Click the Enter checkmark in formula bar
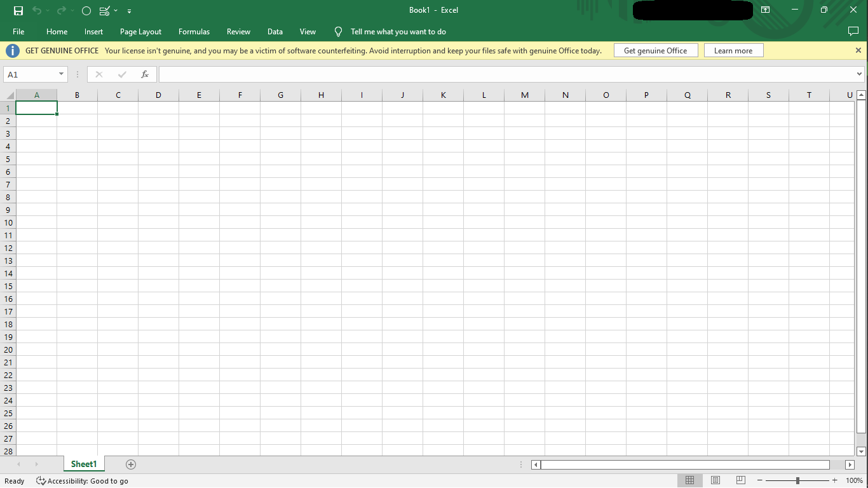Image resolution: width=868 pixels, height=488 pixels. click(122, 74)
